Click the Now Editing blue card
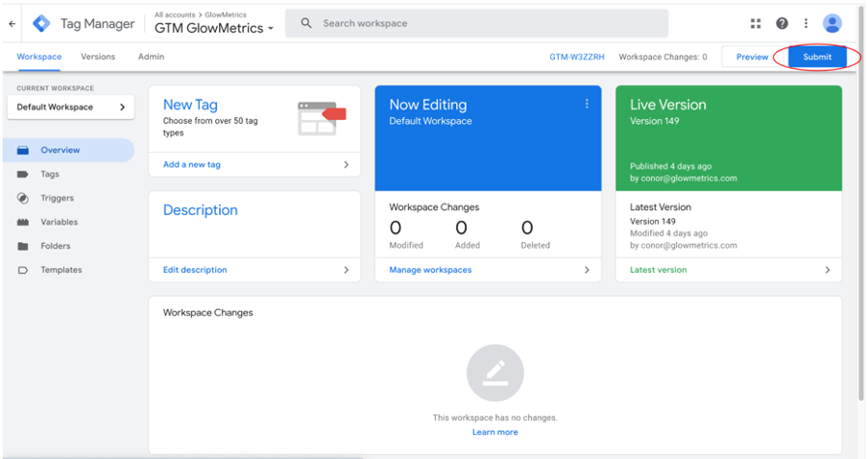 [488, 138]
